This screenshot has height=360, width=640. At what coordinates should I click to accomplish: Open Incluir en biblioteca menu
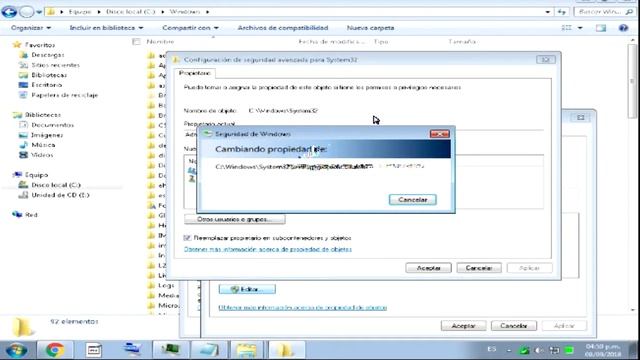(106, 28)
